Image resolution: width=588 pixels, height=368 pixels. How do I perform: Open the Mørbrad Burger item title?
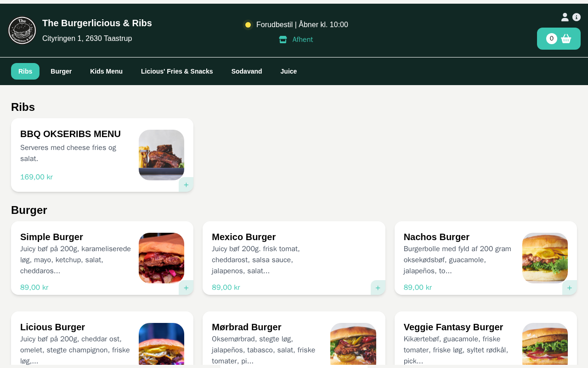tap(246, 327)
